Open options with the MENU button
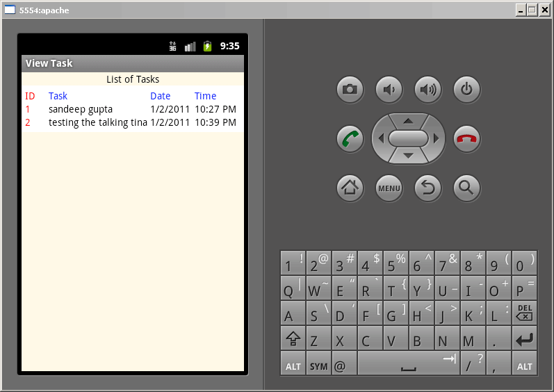This screenshot has height=392, width=554. click(389, 188)
